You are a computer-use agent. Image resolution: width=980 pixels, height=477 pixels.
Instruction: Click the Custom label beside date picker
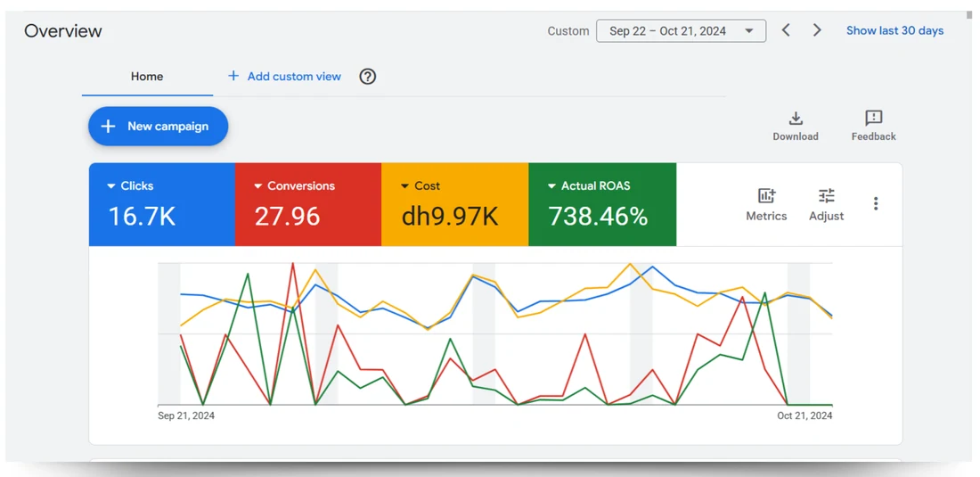[x=568, y=30]
